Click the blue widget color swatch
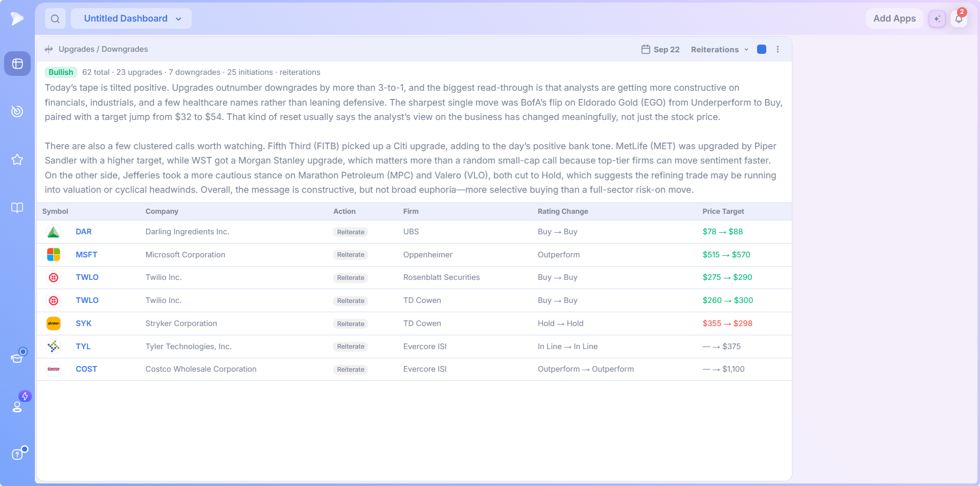 762,49
